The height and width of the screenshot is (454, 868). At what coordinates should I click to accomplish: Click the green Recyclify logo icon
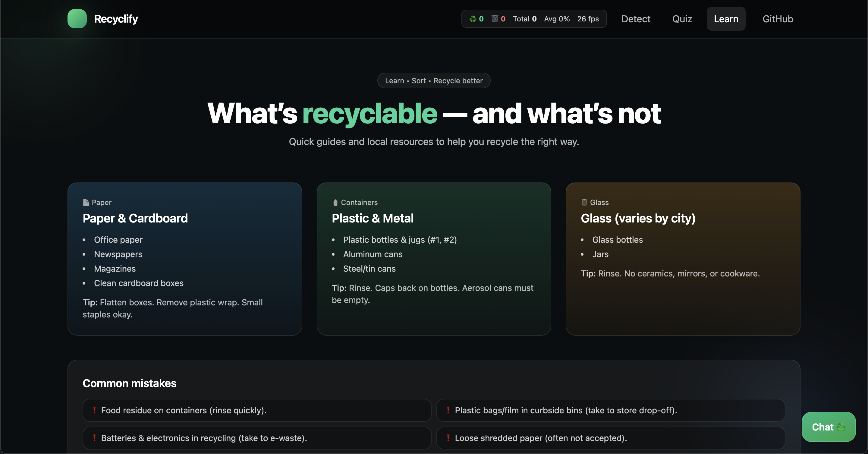click(x=77, y=18)
